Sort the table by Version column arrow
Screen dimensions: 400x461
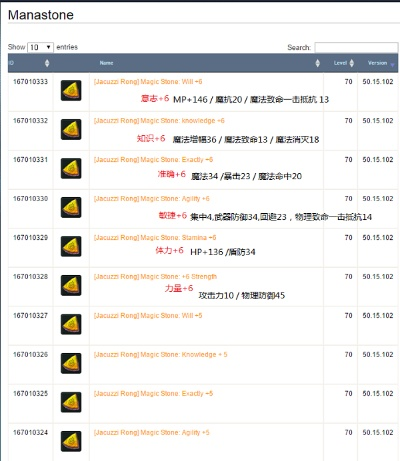tap(392, 65)
